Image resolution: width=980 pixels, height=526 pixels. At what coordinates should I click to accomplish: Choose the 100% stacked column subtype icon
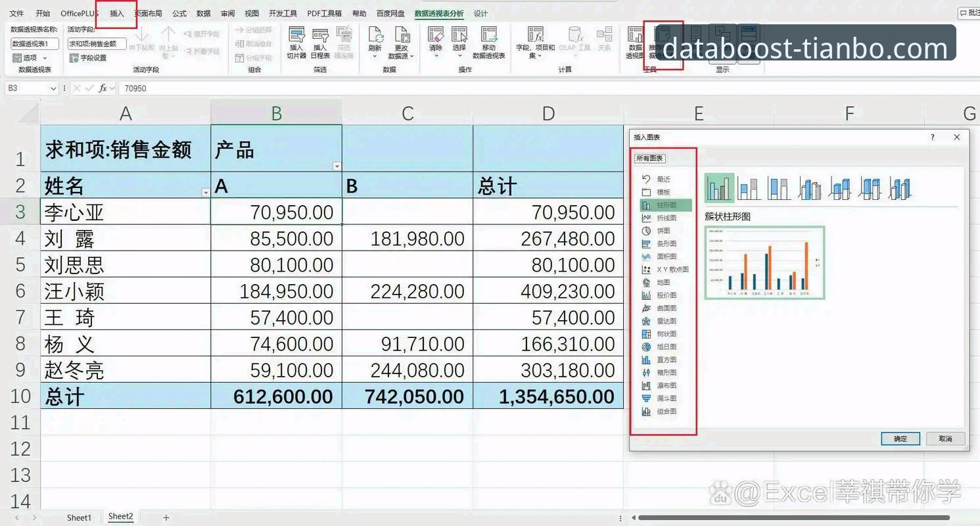point(780,188)
